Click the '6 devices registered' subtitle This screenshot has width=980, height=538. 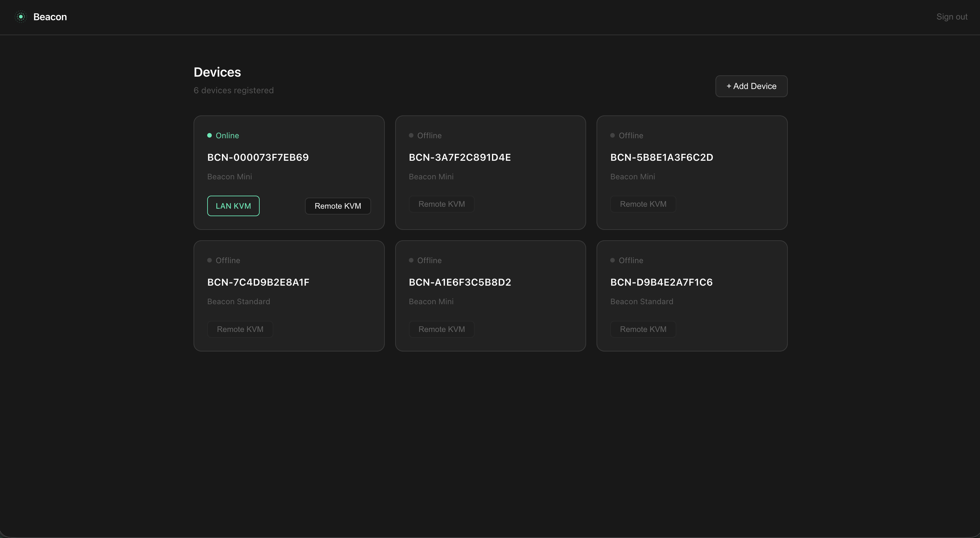click(x=234, y=90)
